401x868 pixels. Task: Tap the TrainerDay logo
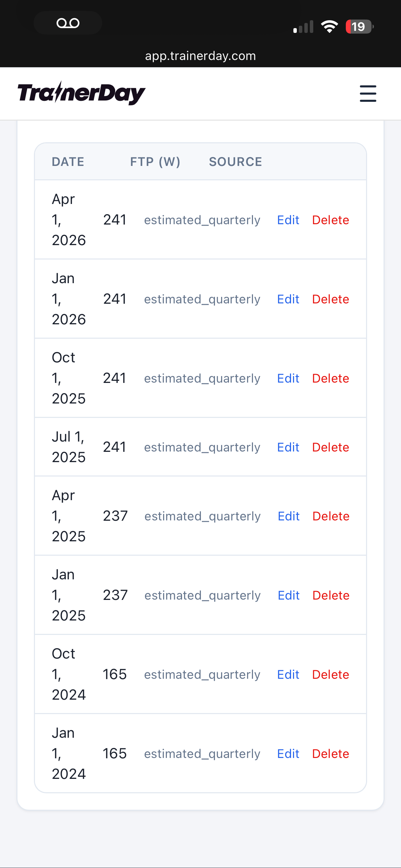(x=82, y=93)
